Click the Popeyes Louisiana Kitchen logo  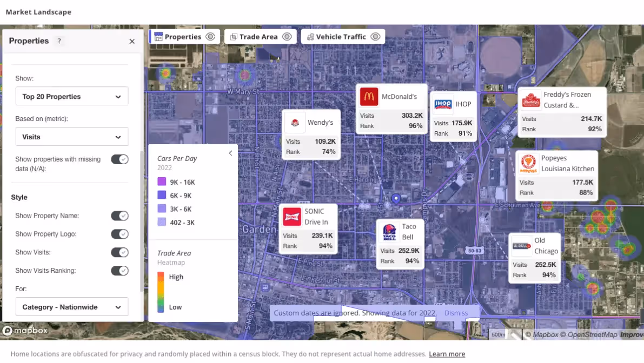click(x=528, y=163)
